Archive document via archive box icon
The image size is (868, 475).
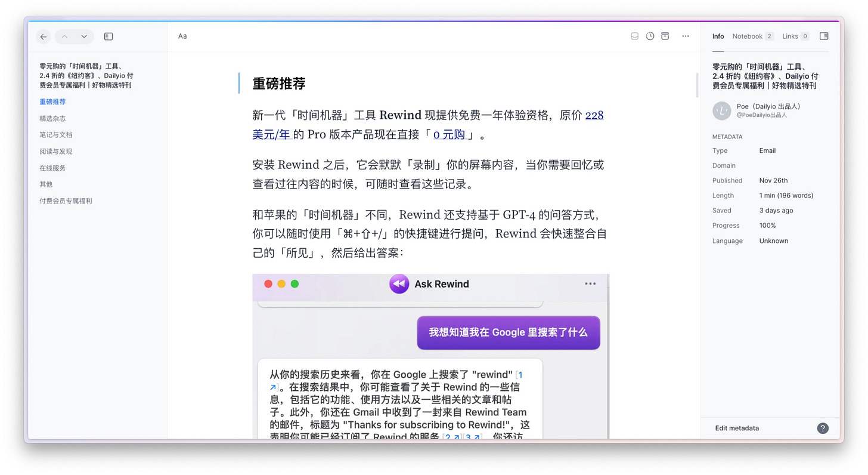tap(665, 36)
